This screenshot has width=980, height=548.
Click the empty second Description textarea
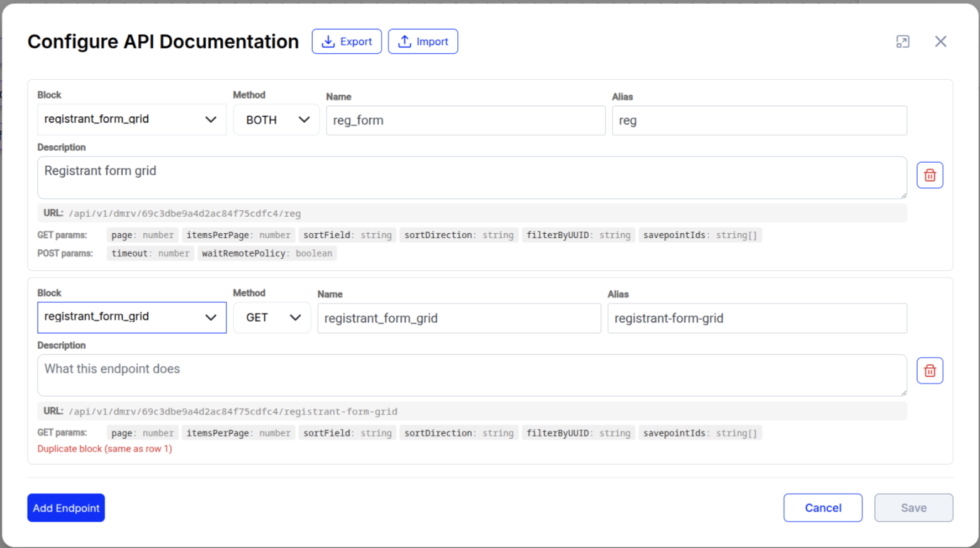472,375
